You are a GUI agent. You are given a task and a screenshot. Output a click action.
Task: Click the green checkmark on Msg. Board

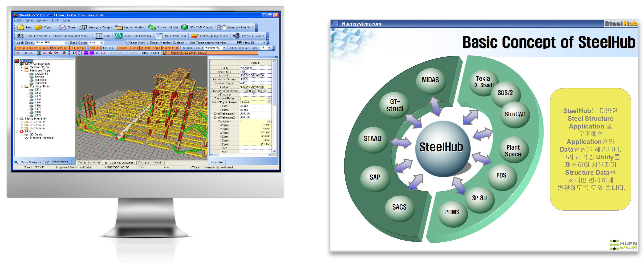165,53
